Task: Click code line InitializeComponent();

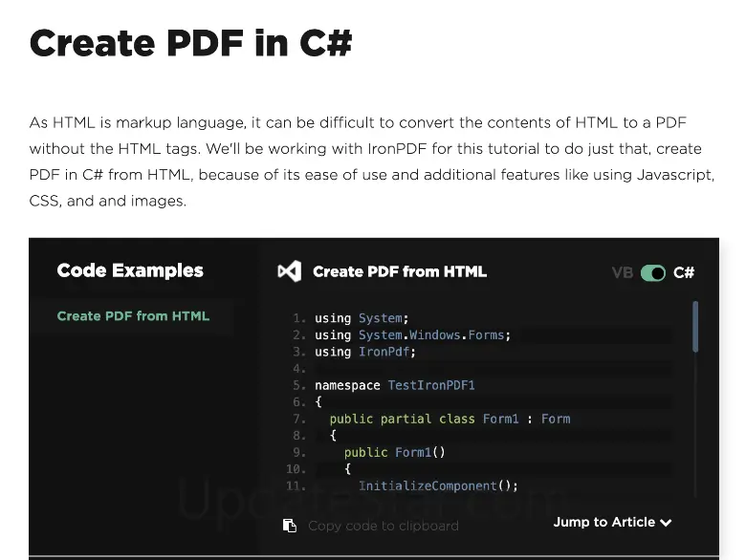Action: click(x=438, y=485)
